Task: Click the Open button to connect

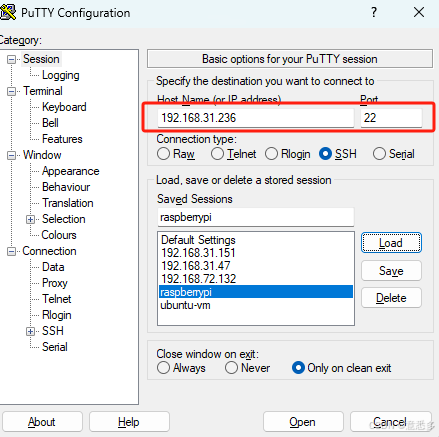Action: click(303, 422)
